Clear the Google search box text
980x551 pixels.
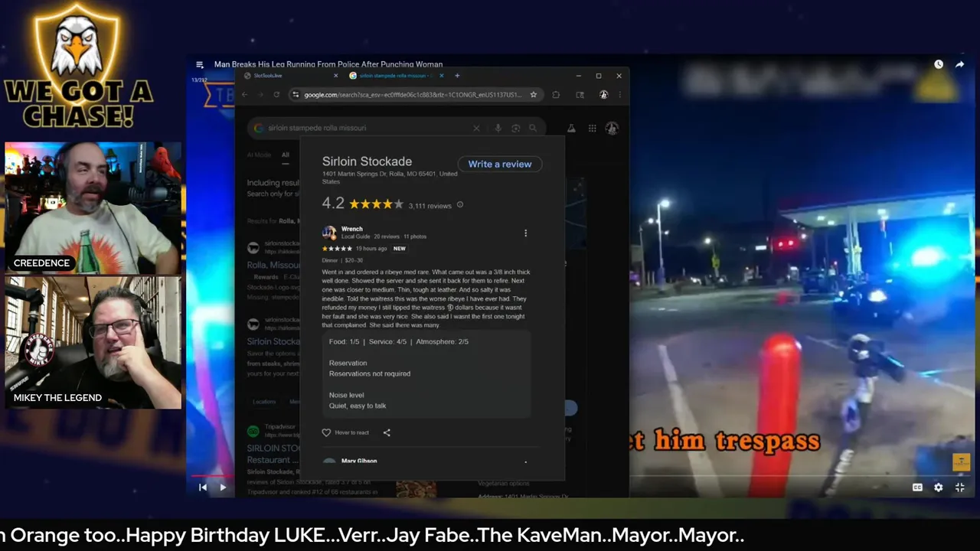click(x=476, y=128)
